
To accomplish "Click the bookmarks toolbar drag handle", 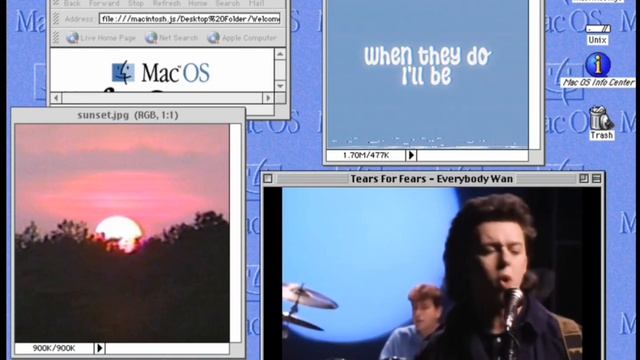I will coord(56,38).
